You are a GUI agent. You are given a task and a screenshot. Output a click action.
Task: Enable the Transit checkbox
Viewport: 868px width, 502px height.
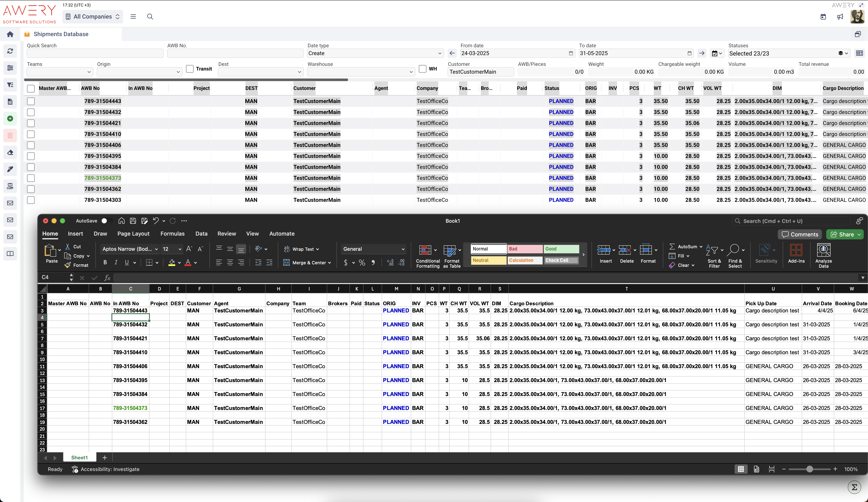coord(190,69)
